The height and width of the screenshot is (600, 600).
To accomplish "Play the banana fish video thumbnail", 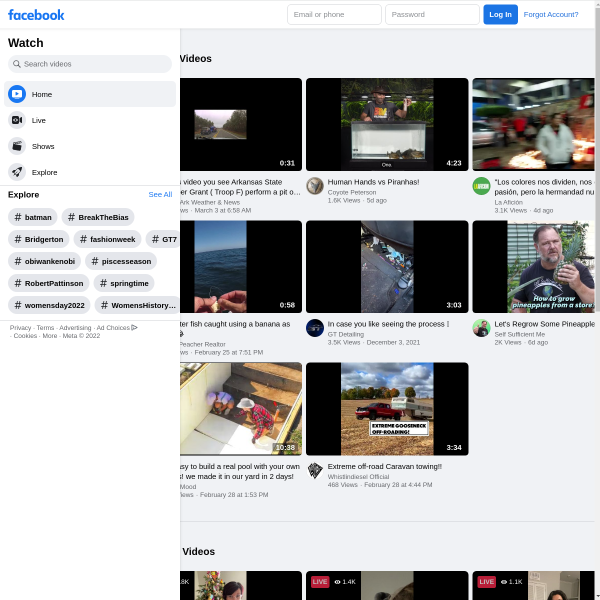I will point(241,267).
